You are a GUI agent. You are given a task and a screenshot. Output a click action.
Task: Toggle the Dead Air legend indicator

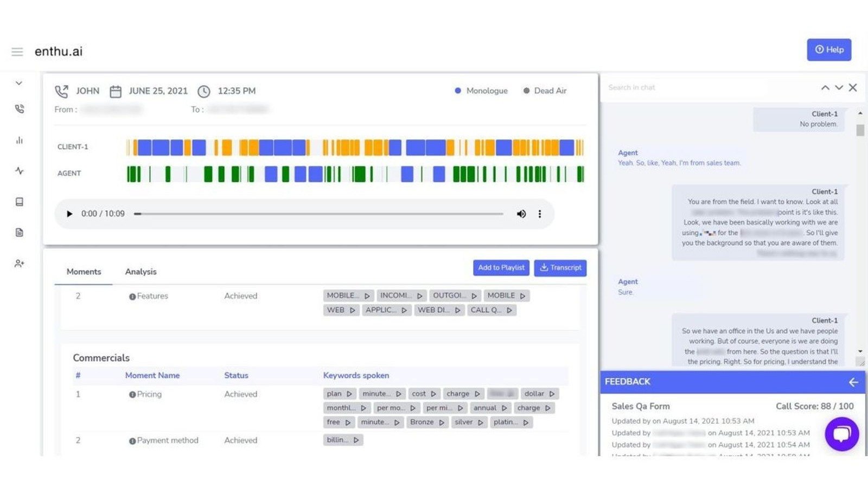tap(525, 91)
